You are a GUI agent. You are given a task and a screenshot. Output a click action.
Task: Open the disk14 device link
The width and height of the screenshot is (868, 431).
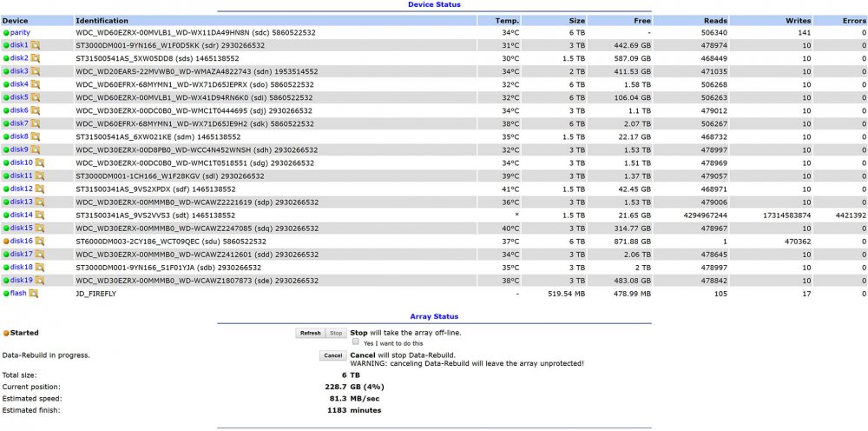[22, 215]
